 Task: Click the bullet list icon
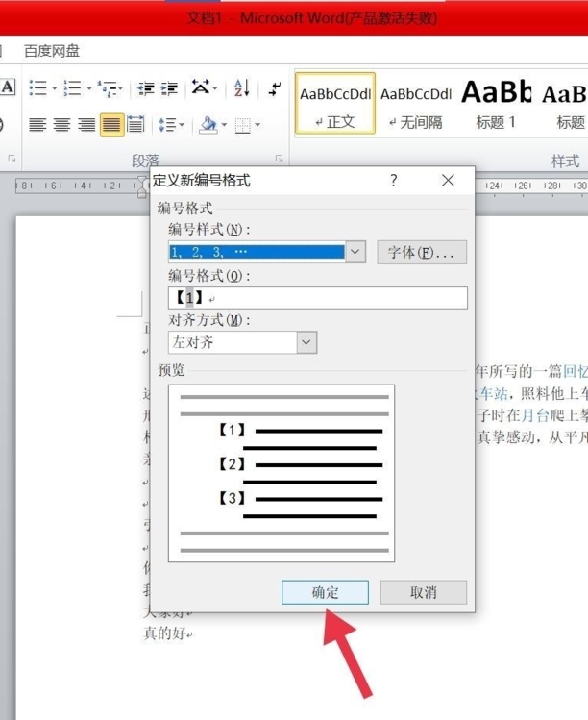click(x=37, y=88)
